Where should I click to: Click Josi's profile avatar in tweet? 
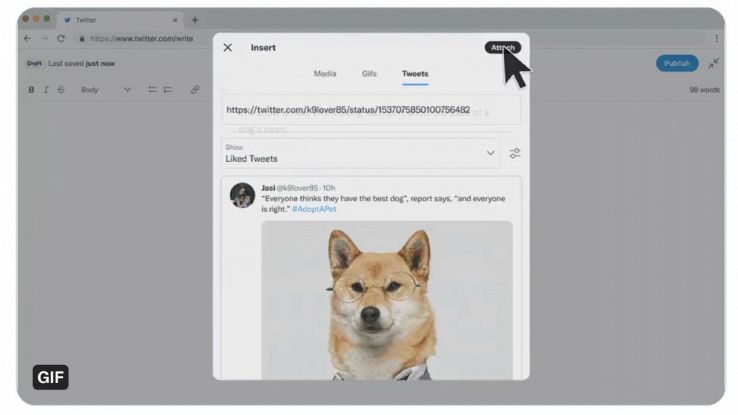242,195
